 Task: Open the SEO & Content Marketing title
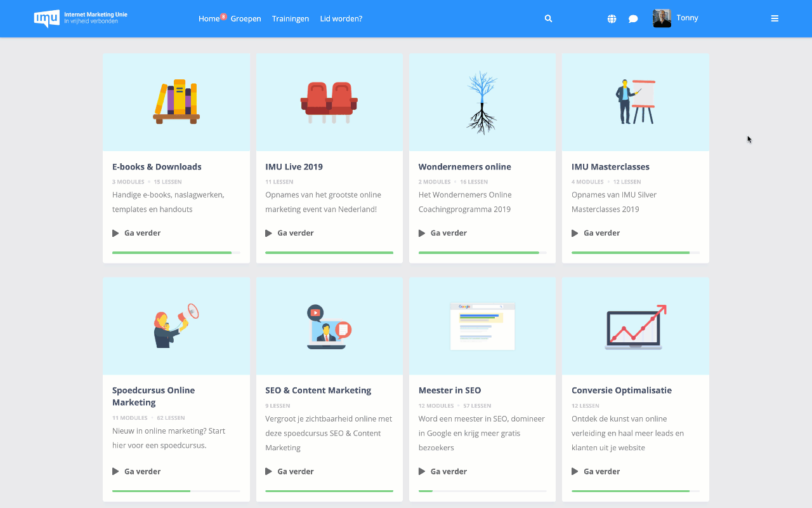click(318, 390)
